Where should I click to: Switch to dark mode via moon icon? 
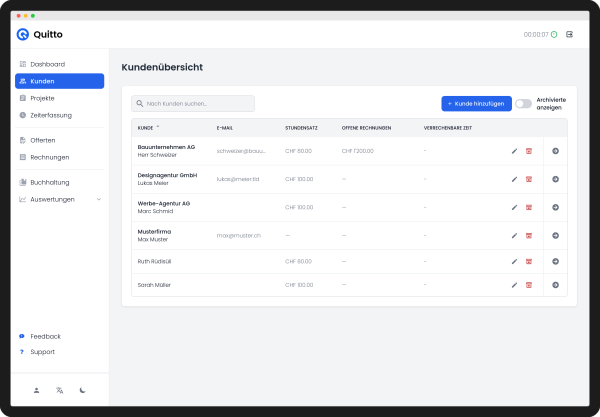pos(83,390)
